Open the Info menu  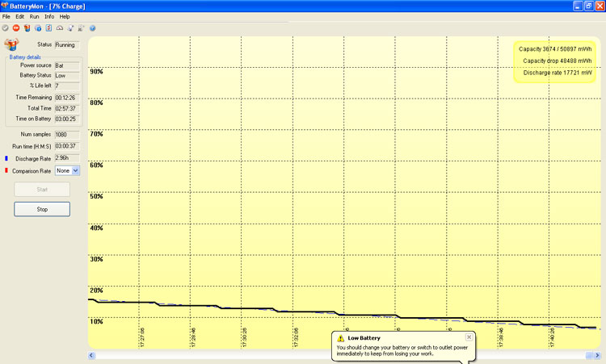49,17
